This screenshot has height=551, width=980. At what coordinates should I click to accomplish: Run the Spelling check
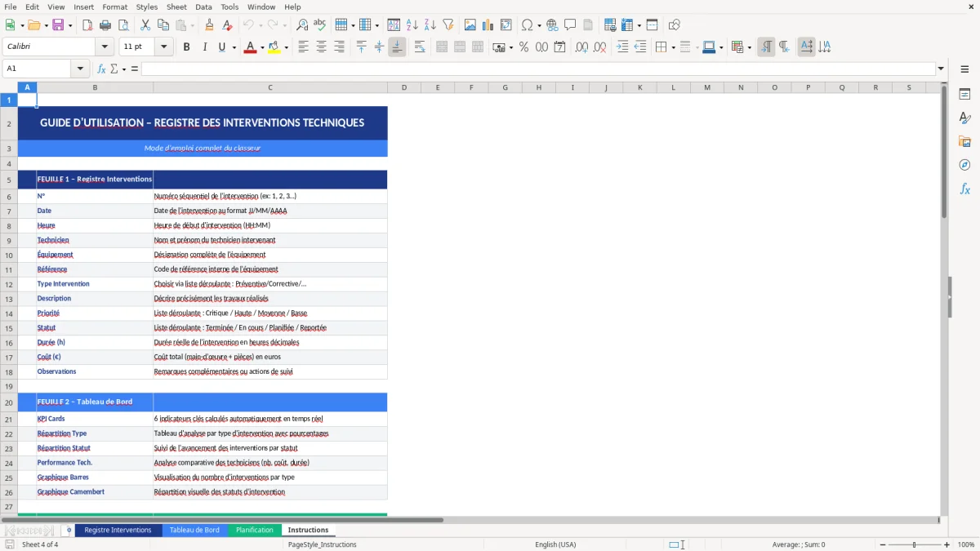320,25
